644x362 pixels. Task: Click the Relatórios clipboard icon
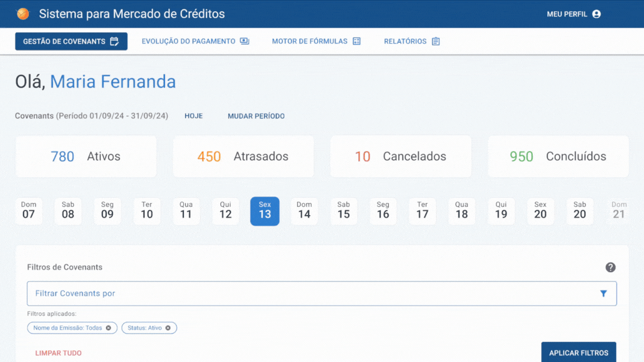[x=436, y=41]
